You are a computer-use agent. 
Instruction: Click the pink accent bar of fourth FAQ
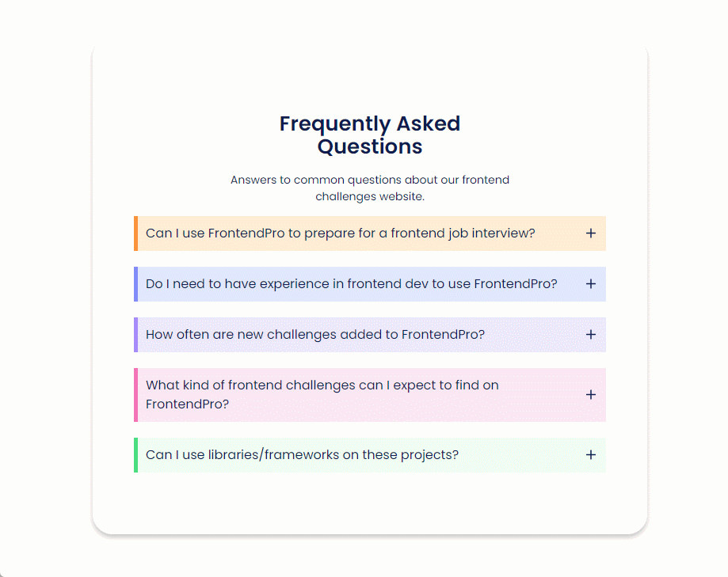136,395
